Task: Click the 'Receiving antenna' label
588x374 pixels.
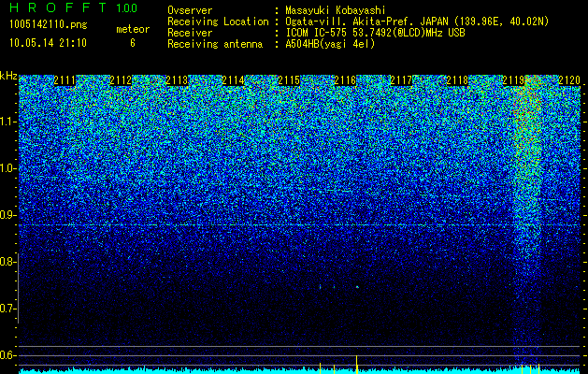Action: [215, 44]
